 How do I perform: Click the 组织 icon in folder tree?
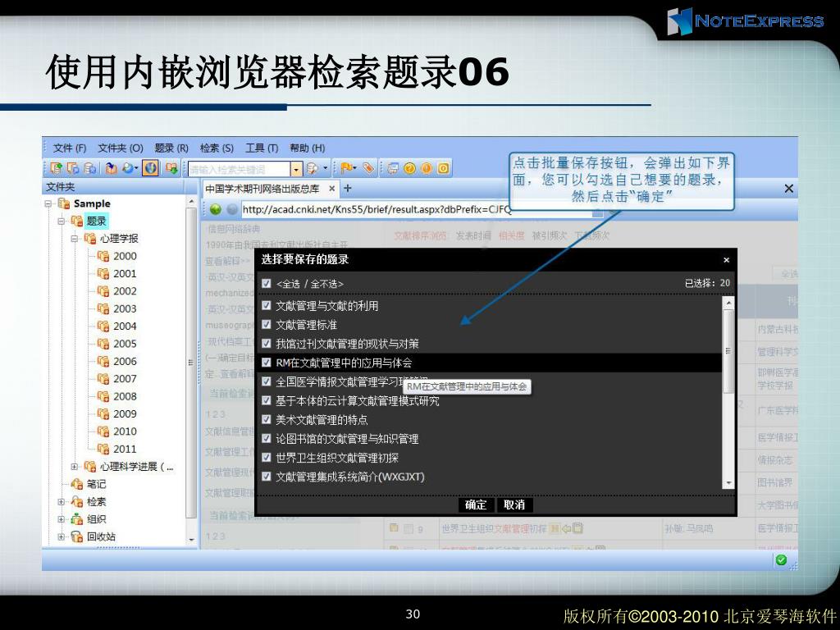coord(76,518)
